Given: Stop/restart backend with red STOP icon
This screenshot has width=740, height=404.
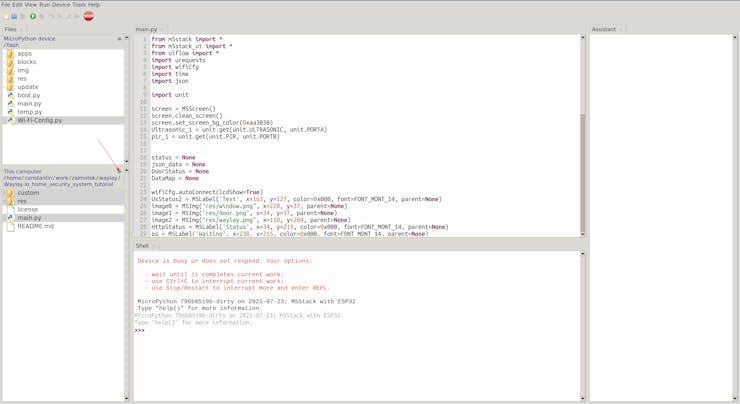Looking at the screenshot, I should [x=88, y=17].
